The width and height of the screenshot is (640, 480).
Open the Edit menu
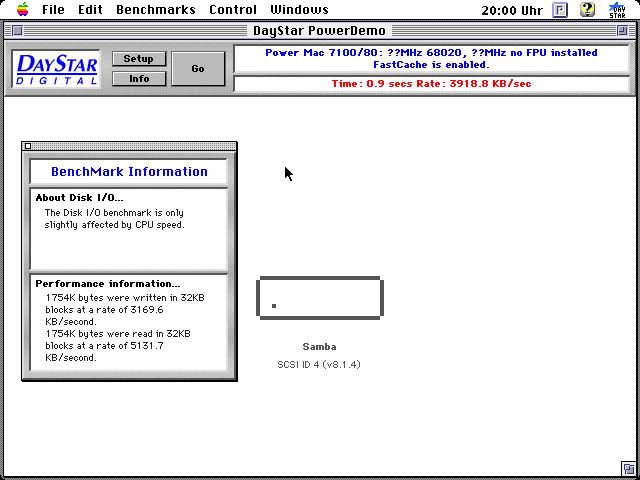click(90, 9)
